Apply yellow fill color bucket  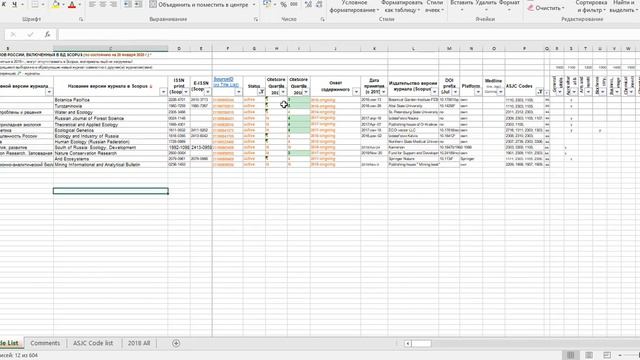[x=56, y=4]
